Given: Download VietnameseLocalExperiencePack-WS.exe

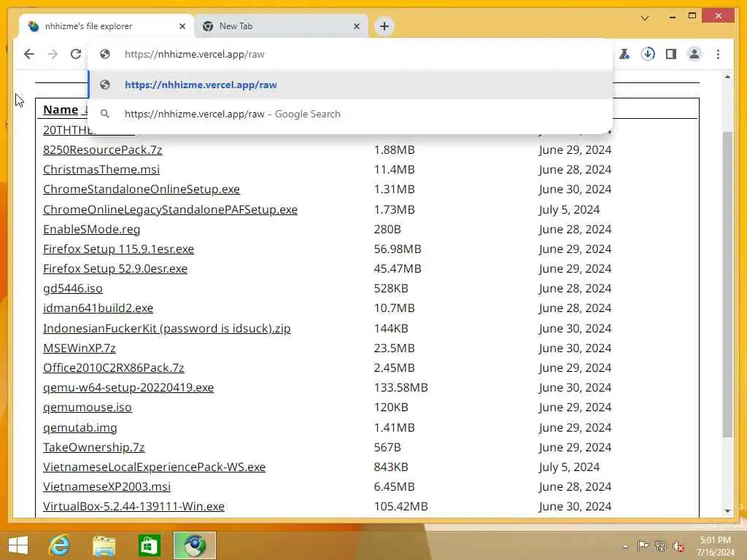Looking at the screenshot, I should coord(155,467).
